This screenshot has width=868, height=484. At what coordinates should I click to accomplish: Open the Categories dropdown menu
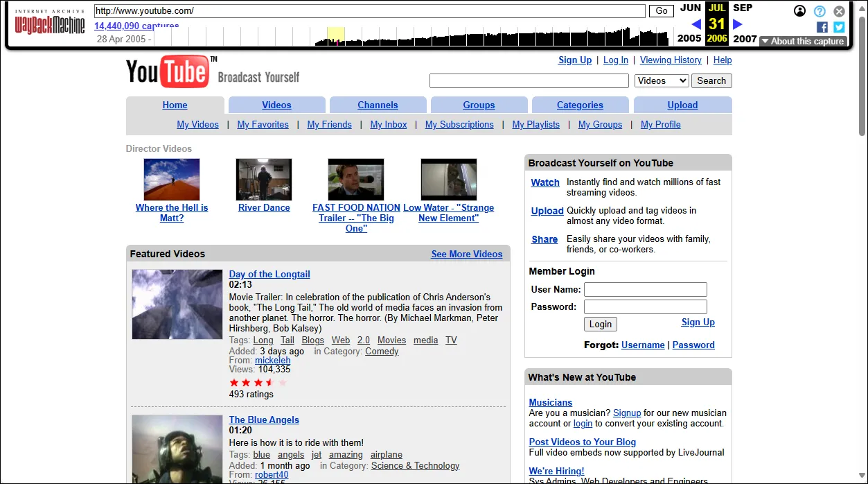(x=580, y=104)
